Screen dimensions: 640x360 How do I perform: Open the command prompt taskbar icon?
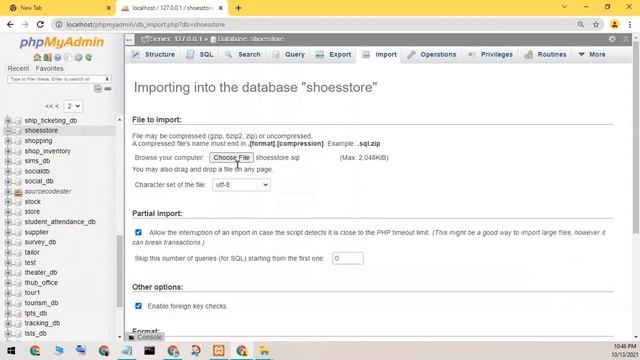[149, 351]
